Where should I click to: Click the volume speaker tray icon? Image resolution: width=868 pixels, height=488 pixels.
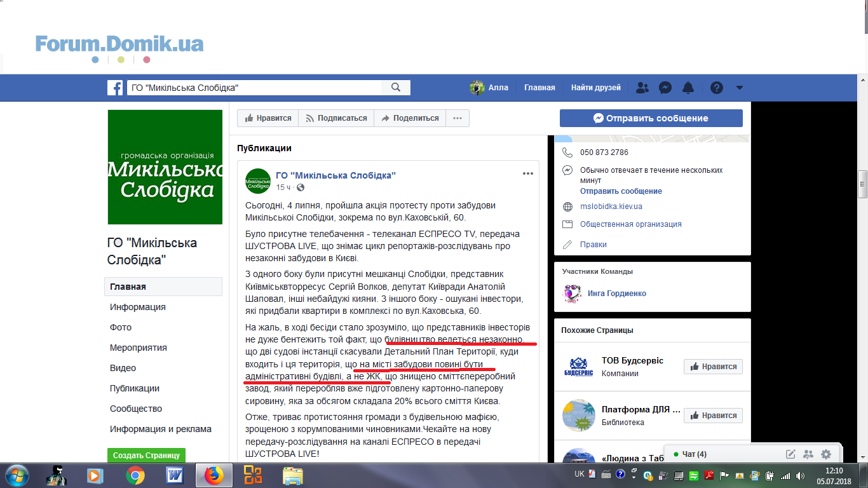(801, 475)
